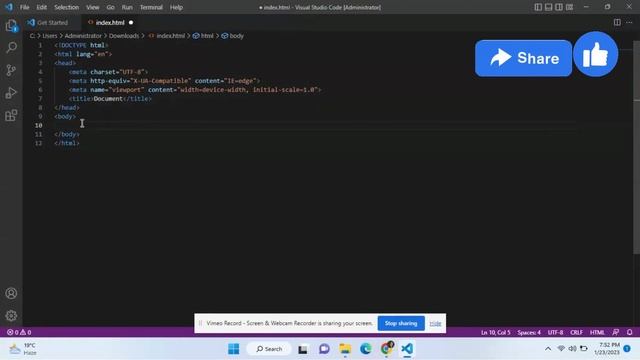Open the Chat app on taskbar
This screenshot has width=640, height=360.
(324, 349)
